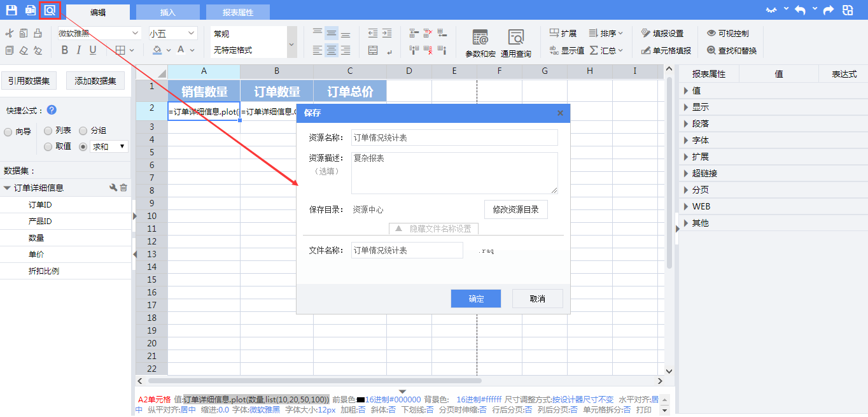Open 参数和宏 parameters and macros

(x=480, y=43)
